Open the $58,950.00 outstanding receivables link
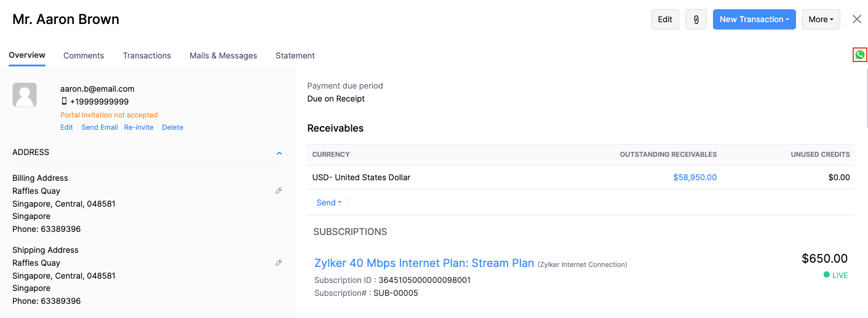 pyautogui.click(x=695, y=177)
